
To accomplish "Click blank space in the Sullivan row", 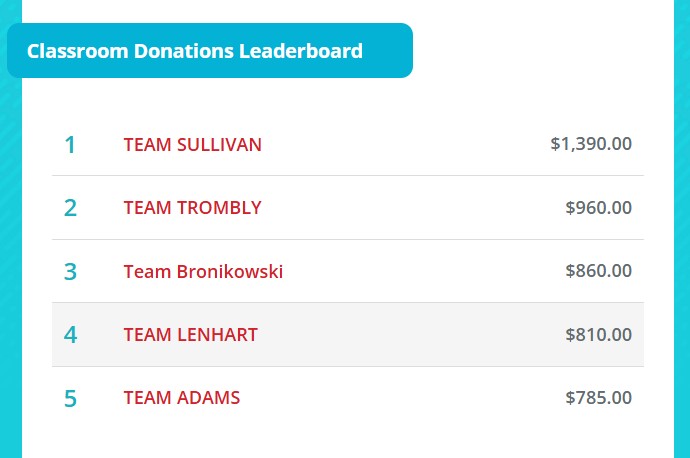I will (405, 144).
